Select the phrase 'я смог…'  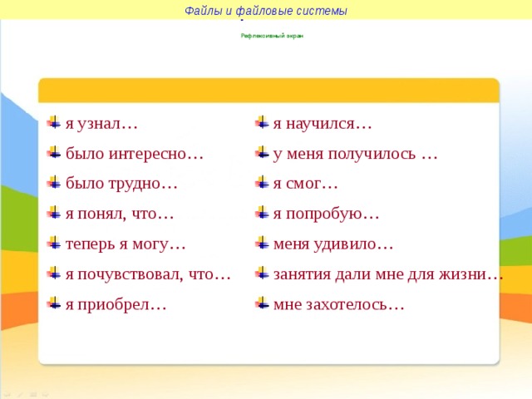[x=305, y=184]
